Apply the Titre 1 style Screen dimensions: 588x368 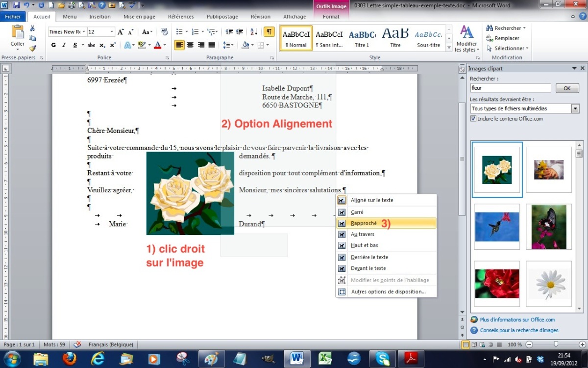(362, 38)
